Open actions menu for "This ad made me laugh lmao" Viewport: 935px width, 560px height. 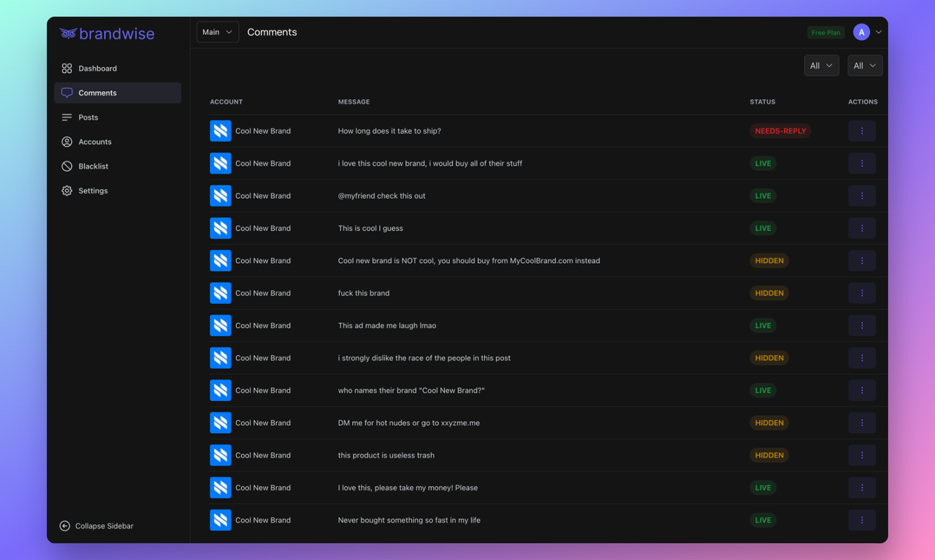pyautogui.click(x=862, y=326)
